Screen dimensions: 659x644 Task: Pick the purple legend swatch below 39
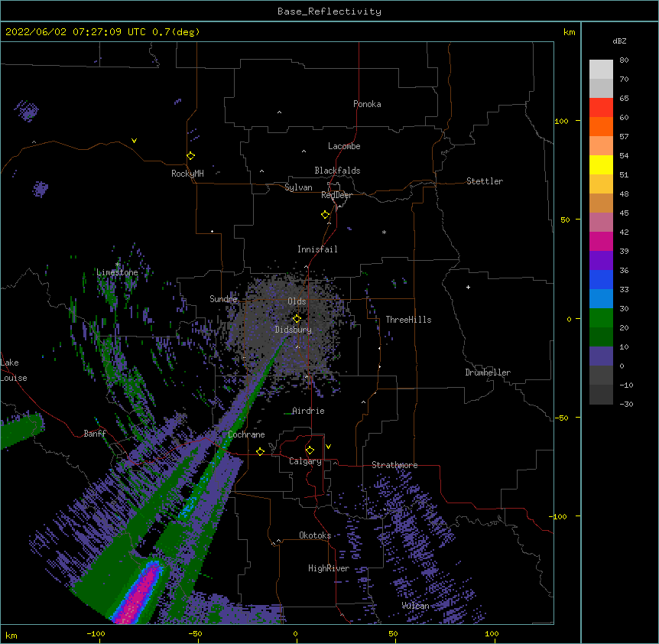tap(601, 260)
